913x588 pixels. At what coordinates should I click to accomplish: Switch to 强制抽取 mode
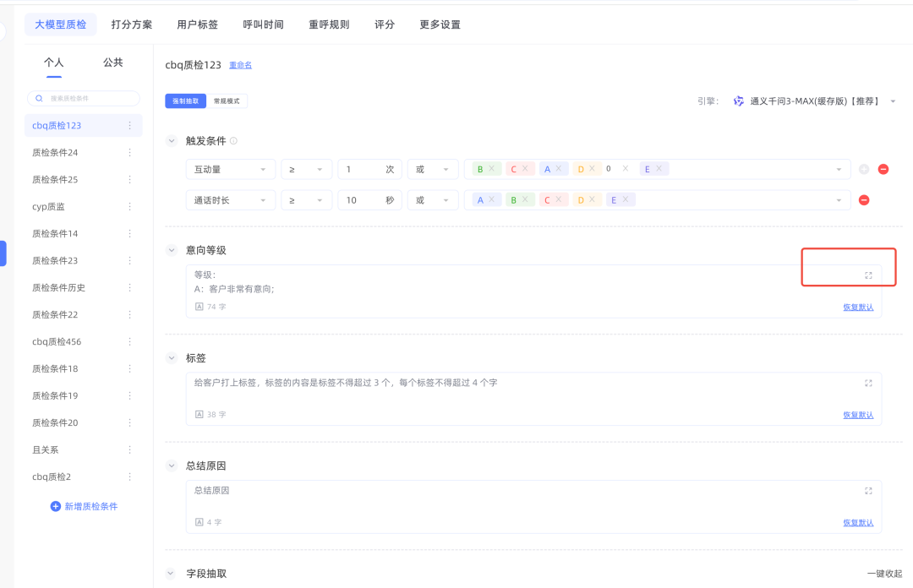pos(185,101)
